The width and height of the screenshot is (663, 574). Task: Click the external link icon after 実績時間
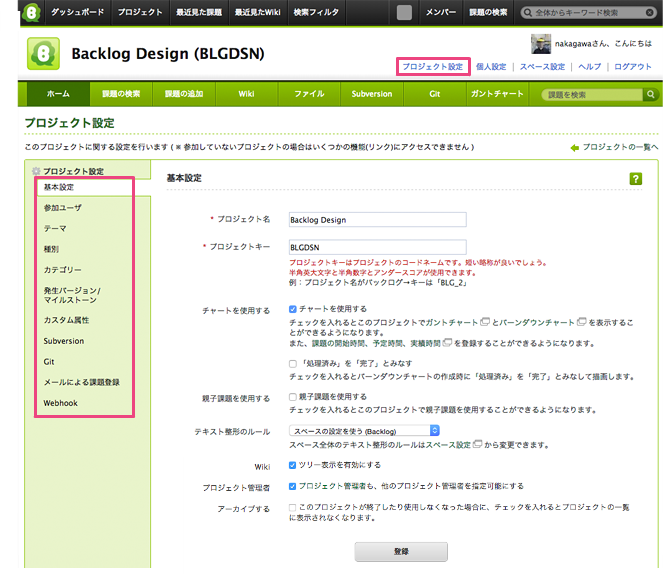coord(447,342)
